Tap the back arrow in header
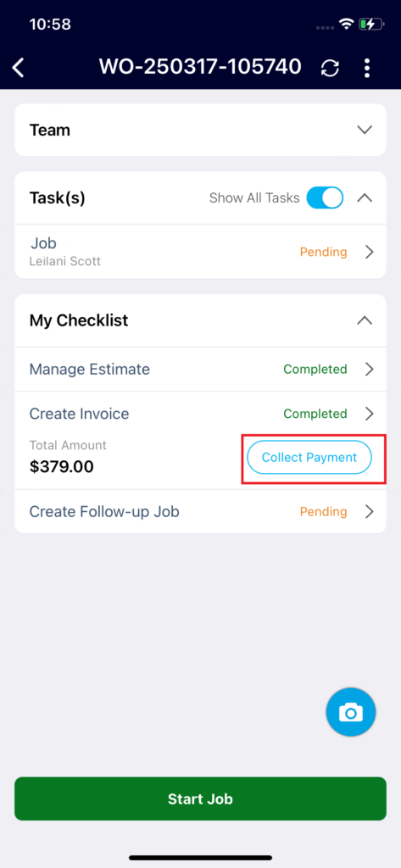 (19, 68)
